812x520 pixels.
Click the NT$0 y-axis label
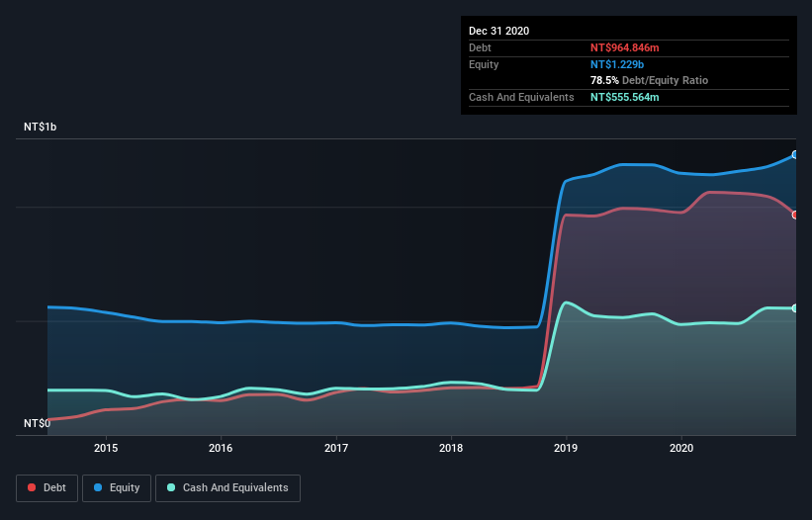click(37, 423)
